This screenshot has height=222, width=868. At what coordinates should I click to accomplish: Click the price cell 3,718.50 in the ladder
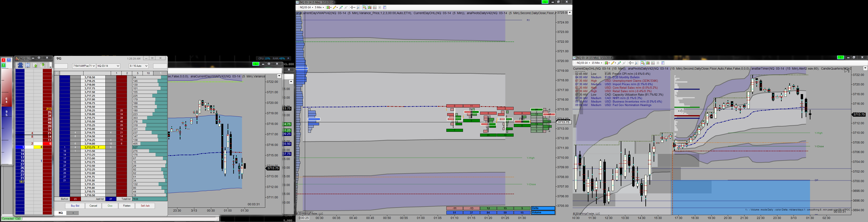pos(93,77)
